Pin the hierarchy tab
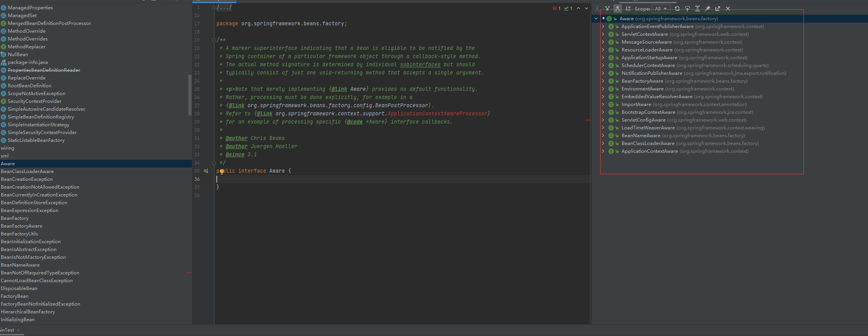868x336 pixels. click(708, 9)
